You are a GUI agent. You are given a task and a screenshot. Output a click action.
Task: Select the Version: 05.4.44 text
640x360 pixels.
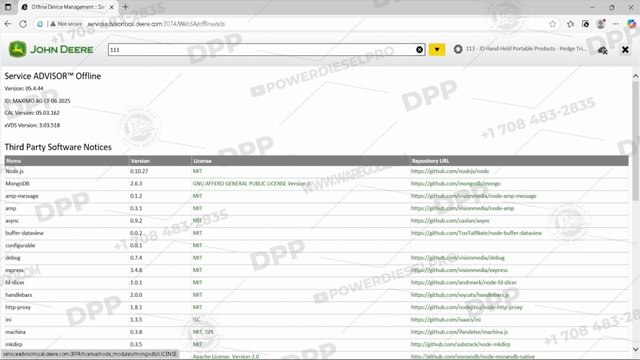[24, 88]
